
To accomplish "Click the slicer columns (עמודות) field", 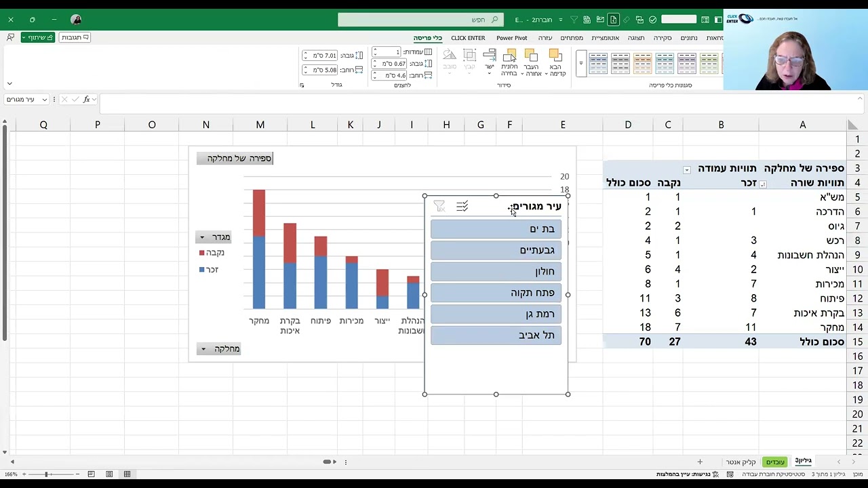I will (386, 52).
